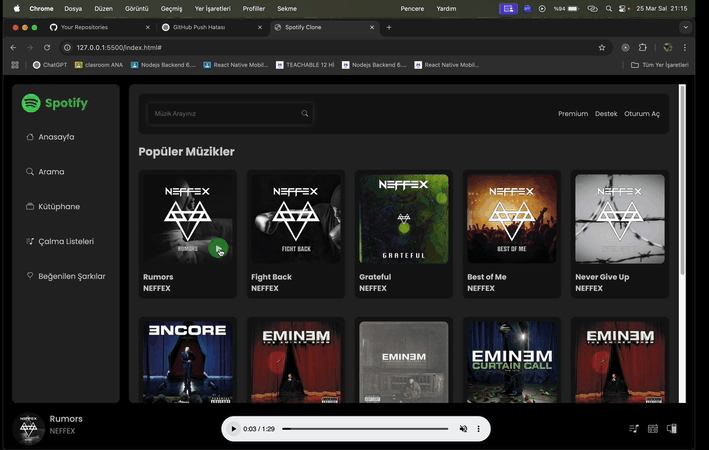Switch to the Your Repositories tab
The height and width of the screenshot is (450, 709).
pyautogui.click(x=99, y=28)
